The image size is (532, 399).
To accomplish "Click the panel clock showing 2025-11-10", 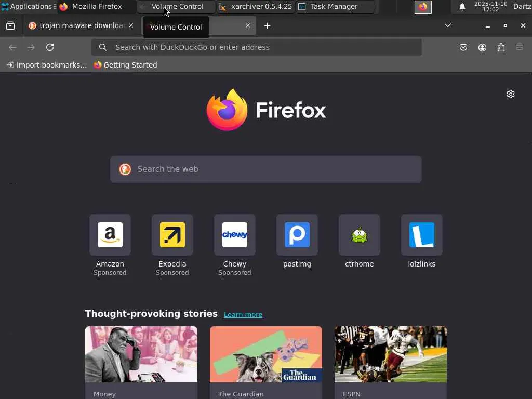I will click(x=490, y=6).
